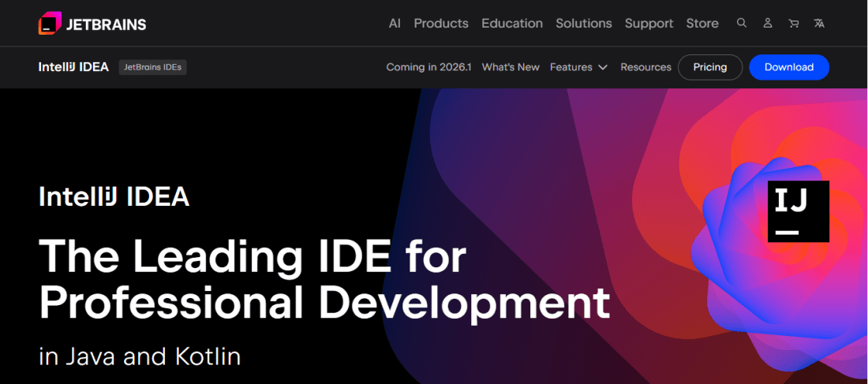The image size is (868, 384).
Task: Open the What's New link
Action: pos(511,67)
